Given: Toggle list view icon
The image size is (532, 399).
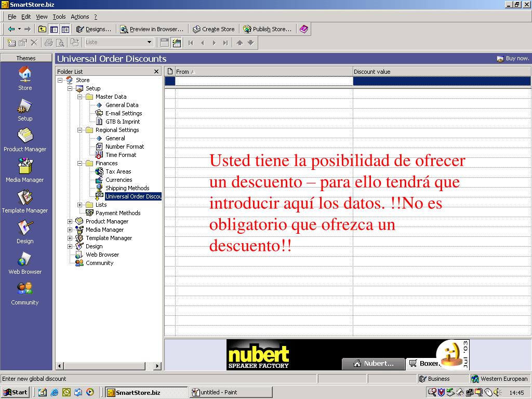Looking at the screenshot, I should [x=177, y=43].
